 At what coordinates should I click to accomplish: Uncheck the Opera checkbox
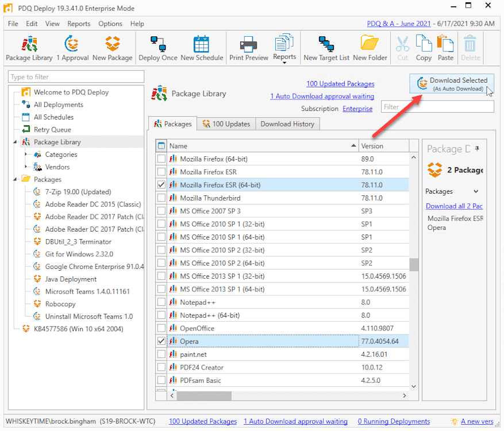pyautogui.click(x=161, y=341)
